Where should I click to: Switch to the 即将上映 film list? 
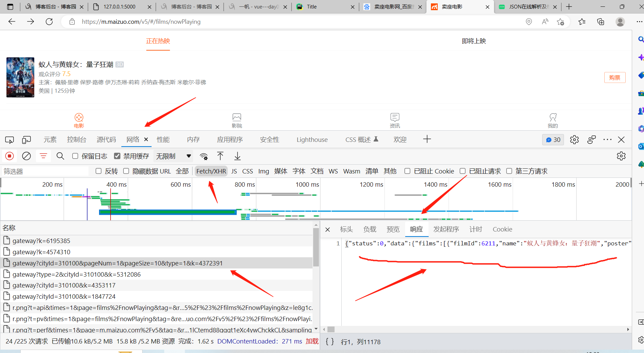pos(474,41)
